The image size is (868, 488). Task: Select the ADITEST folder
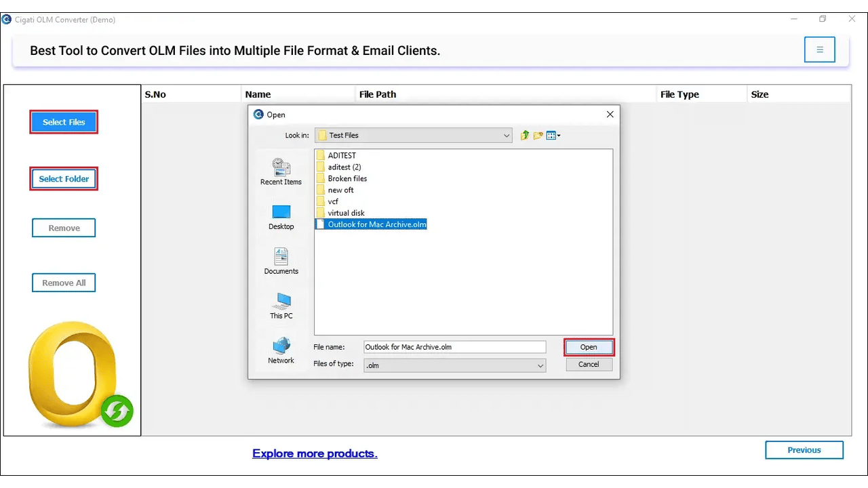tap(336, 155)
